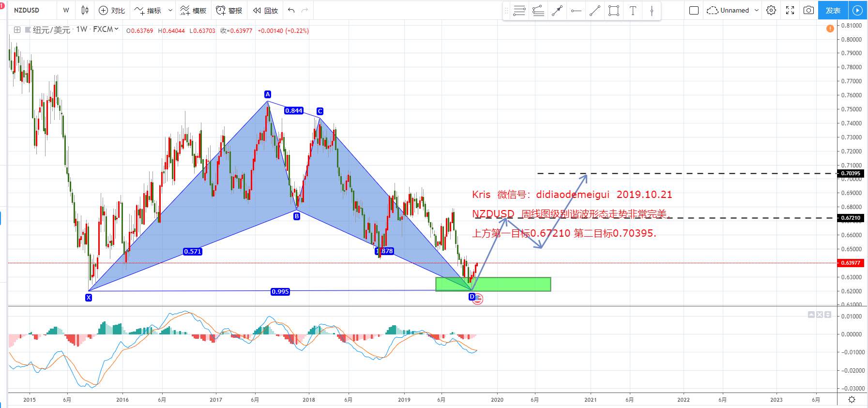
Task: Select pattern point label B
Action: 297,216
